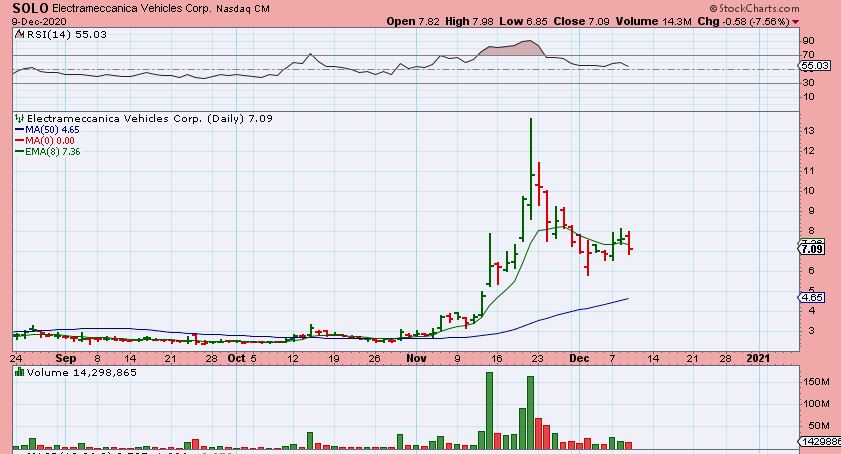The image size is (841, 454).
Task: Click the Open 7.82 value
Action: [412, 21]
